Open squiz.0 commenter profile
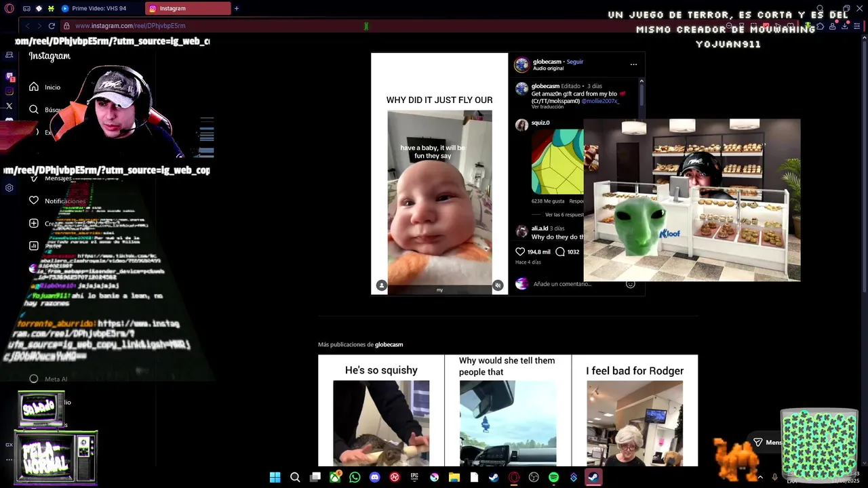Image resolution: width=868 pixels, height=488 pixels. tap(540, 123)
